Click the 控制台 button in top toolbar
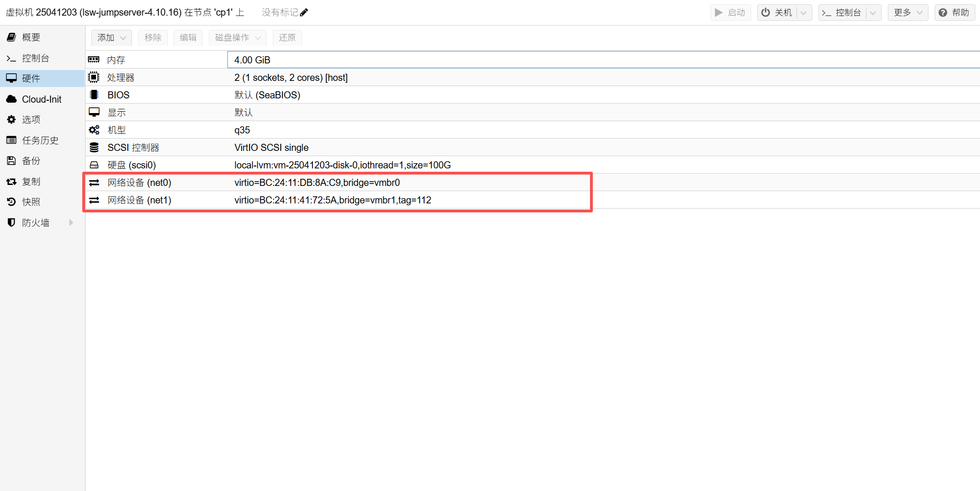 point(842,13)
